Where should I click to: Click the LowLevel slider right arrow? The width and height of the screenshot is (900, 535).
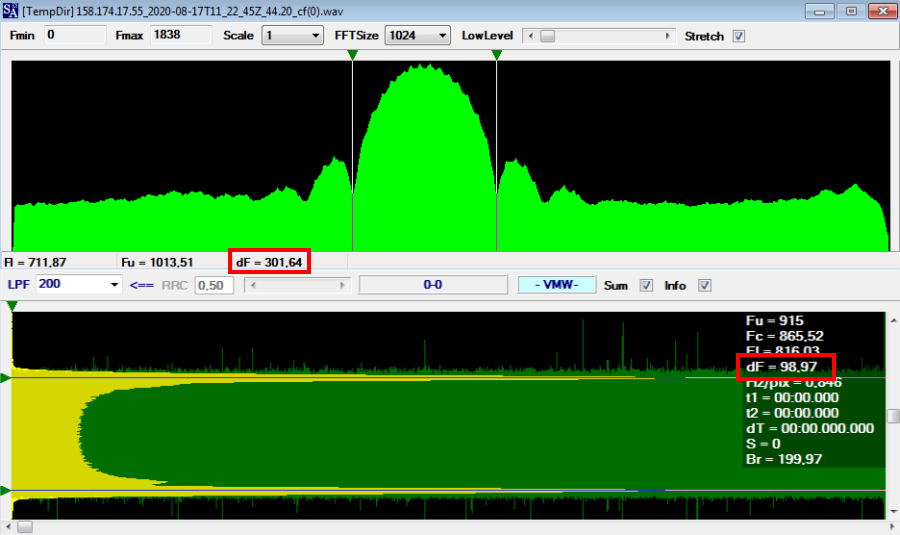point(668,36)
